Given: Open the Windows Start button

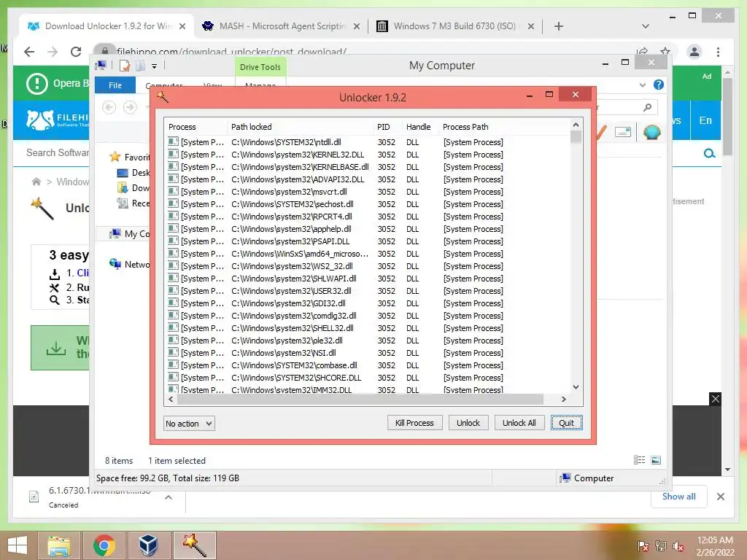Looking at the screenshot, I should pyautogui.click(x=18, y=545).
